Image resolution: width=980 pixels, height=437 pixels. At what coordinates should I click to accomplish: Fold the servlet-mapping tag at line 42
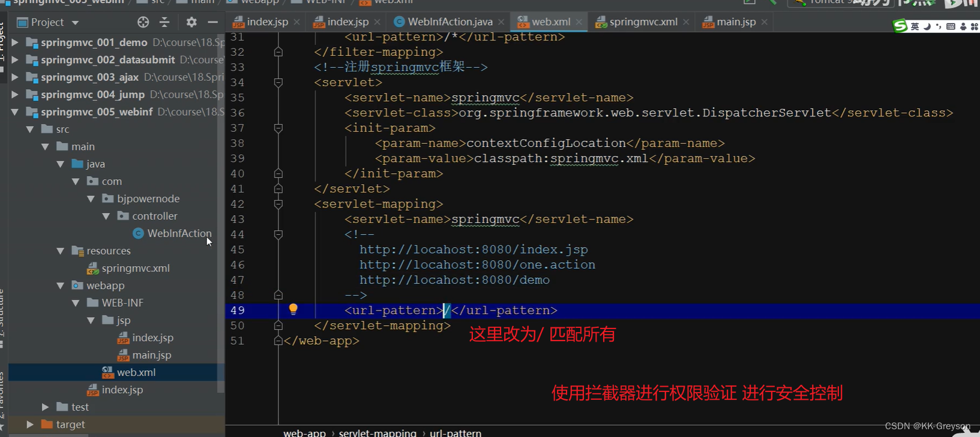pos(278,204)
